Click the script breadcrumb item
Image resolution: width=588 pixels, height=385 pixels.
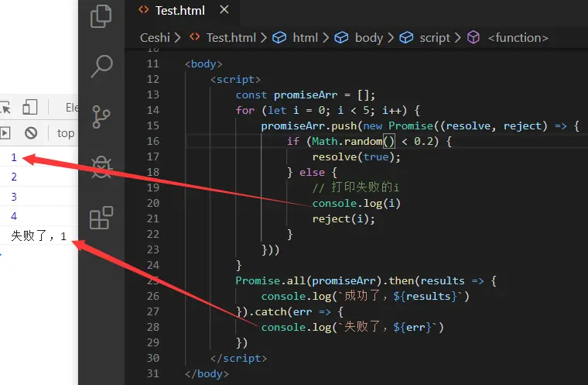point(435,37)
